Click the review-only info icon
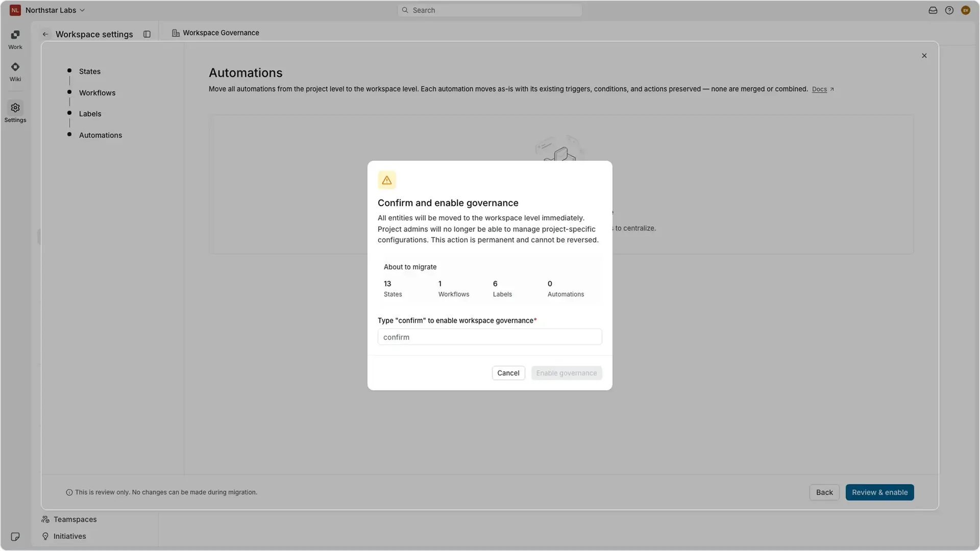This screenshot has height=551, width=980. (69, 492)
